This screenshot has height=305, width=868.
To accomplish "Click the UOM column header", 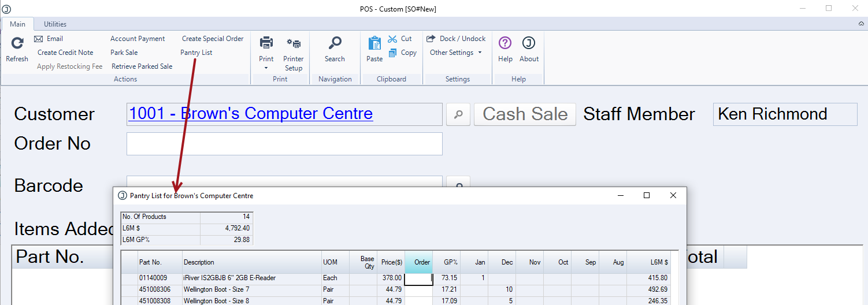I will pyautogui.click(x=335, y=262).
